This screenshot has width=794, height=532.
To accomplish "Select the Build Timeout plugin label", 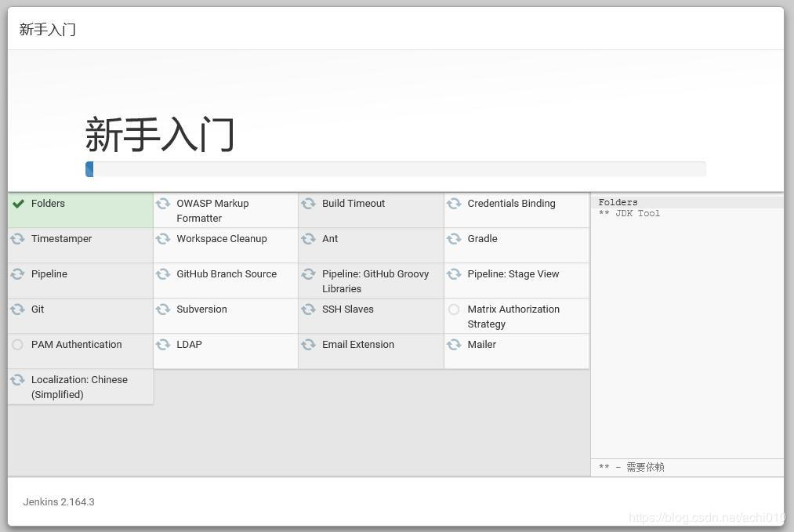I will [x=353, y=204].
